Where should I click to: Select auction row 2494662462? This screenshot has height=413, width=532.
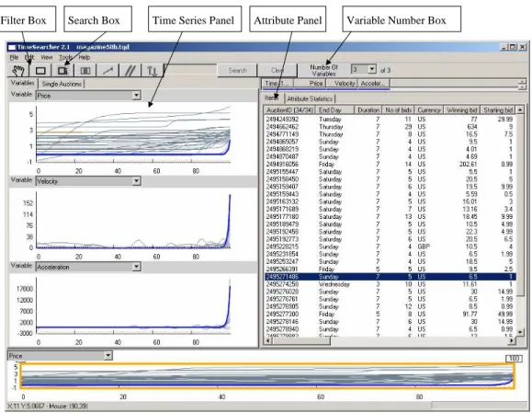(390, 127)
